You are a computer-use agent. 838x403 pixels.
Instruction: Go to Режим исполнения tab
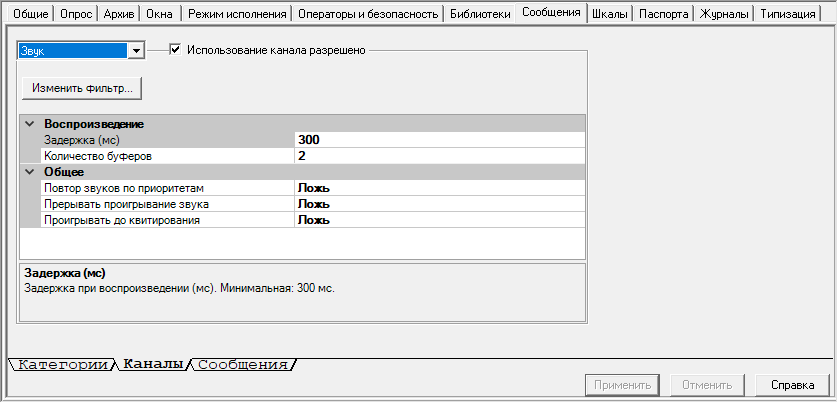(237, 14)
